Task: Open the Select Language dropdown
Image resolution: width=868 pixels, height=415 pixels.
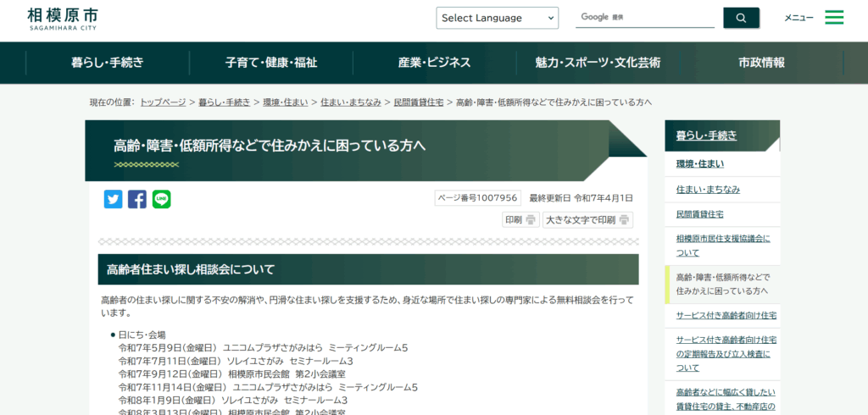Action: click(498, 18)
